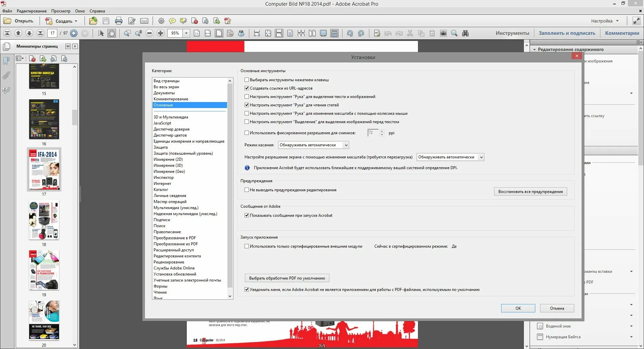The image size is (644, 349).
Task: Go to next page using the down arrow
Action: coord(29,33)
